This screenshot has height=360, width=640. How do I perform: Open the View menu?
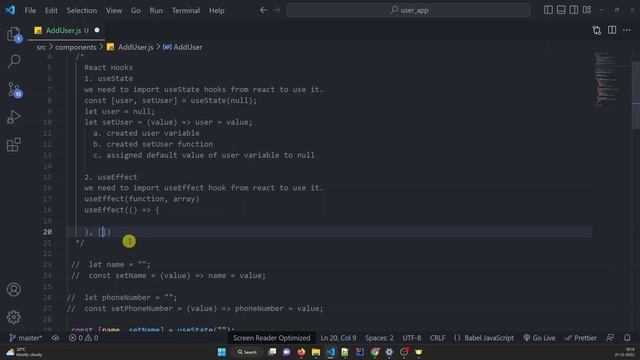coord(114,11)
